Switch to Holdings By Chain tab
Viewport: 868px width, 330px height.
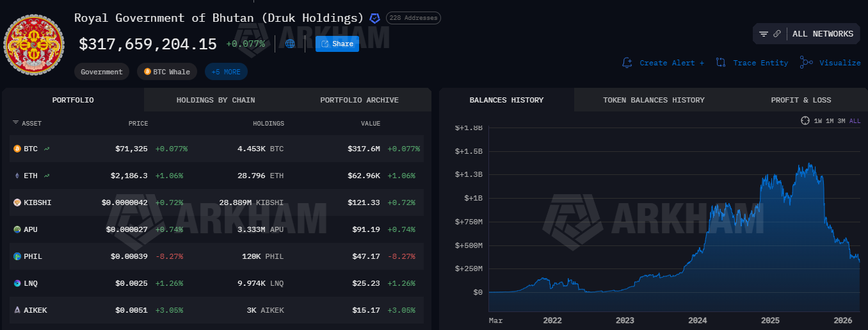click(x=216, y=100)
